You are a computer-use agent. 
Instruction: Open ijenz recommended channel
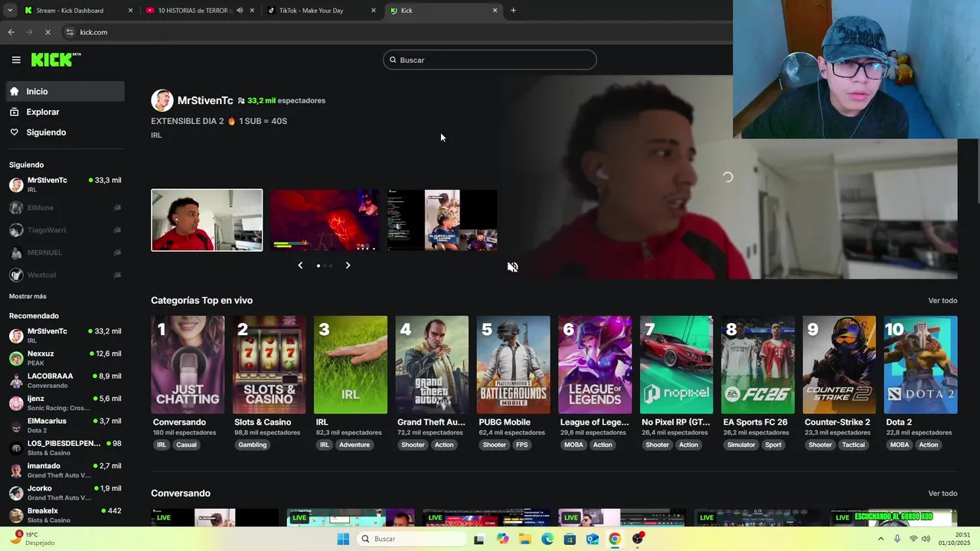[64, 403]
